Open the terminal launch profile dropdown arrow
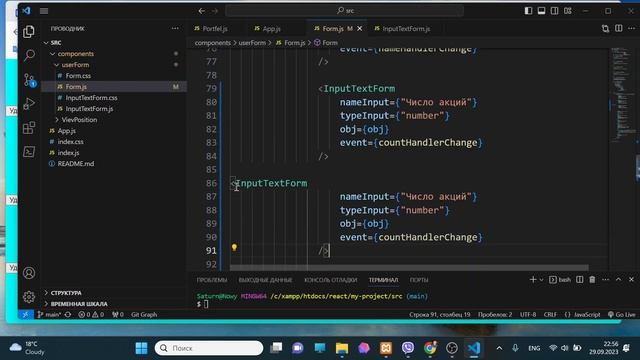The width and height of the screenshot is (640, 360). 541,280
